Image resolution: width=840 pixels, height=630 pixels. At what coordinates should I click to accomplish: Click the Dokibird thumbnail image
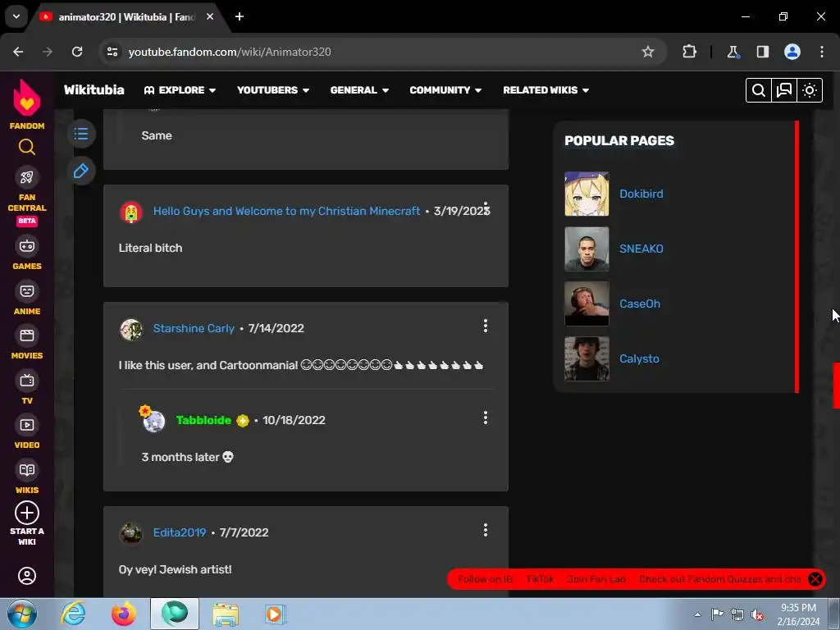[587, 194]
